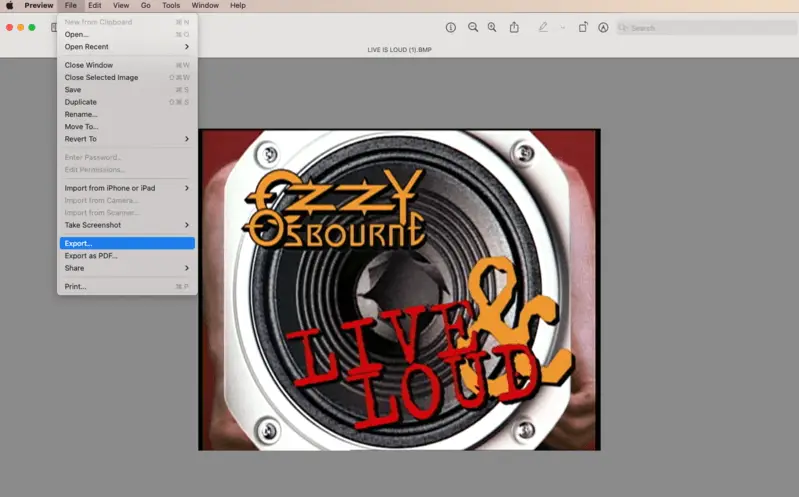799x497 pixels.
Task: Toggle the Markup toolbar icon
Action: (x=603, y=28)
